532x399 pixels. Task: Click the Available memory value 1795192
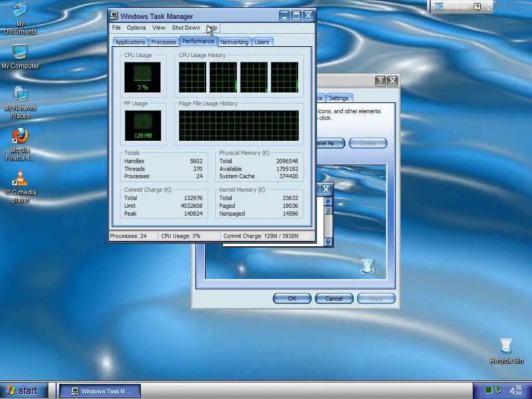pos(287,169)
